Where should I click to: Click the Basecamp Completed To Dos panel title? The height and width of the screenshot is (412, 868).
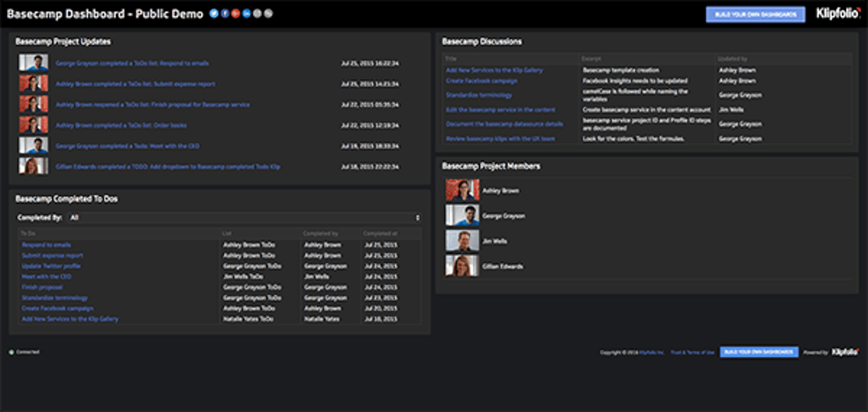point(66,199)
